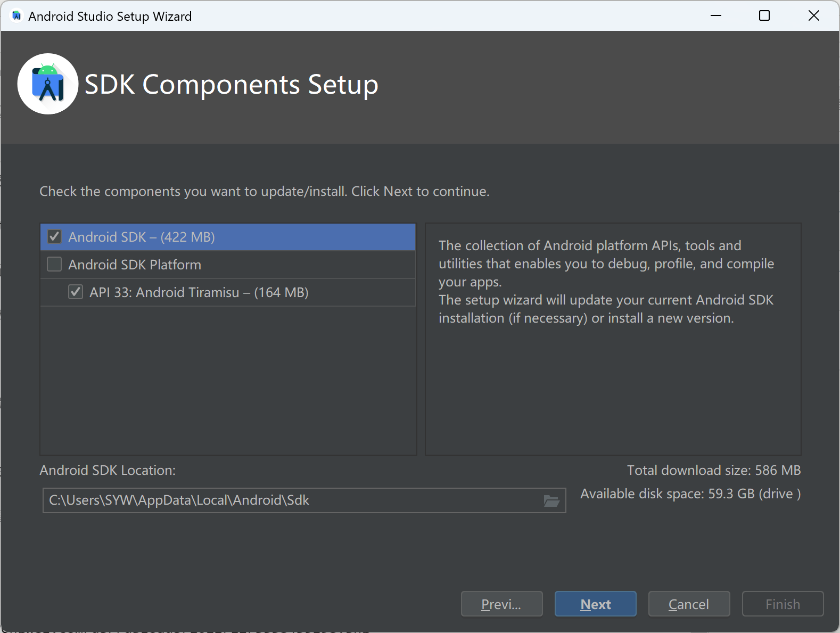Click the Next button
This screenshot has width=840, height=633.
pos(596,604)
